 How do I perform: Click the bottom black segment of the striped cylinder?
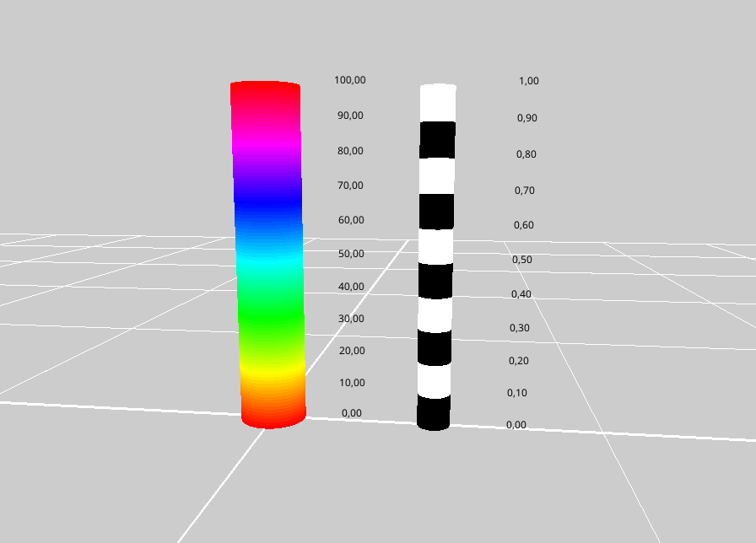pyautogui.click(x=434, y=413)
